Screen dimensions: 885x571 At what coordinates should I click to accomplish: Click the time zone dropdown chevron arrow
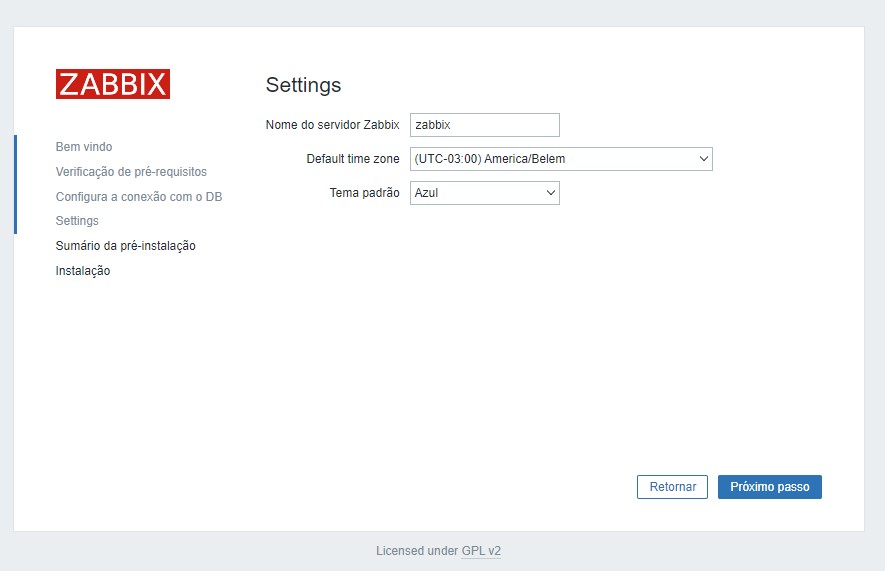703,159
